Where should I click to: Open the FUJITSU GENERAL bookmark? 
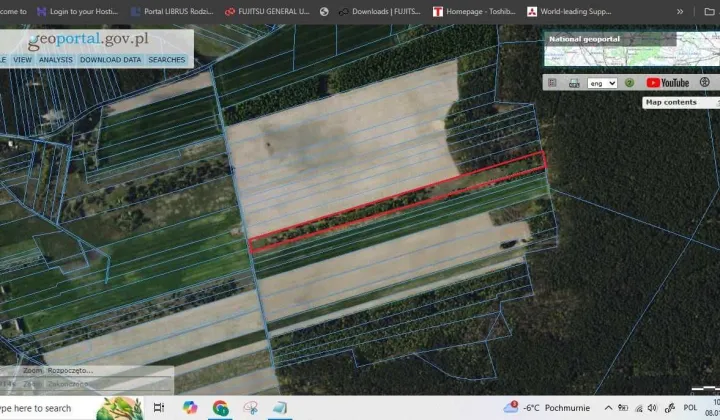tap(268, 11)
